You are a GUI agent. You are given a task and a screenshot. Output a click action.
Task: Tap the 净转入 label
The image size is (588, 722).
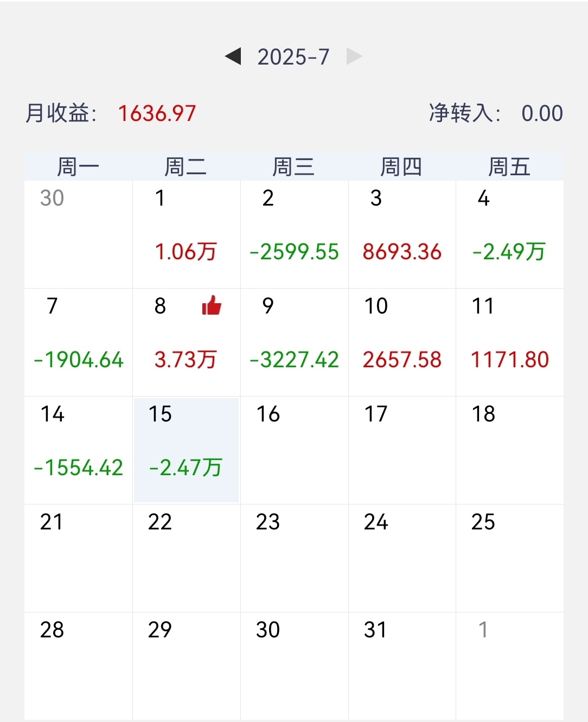[465, 113]
